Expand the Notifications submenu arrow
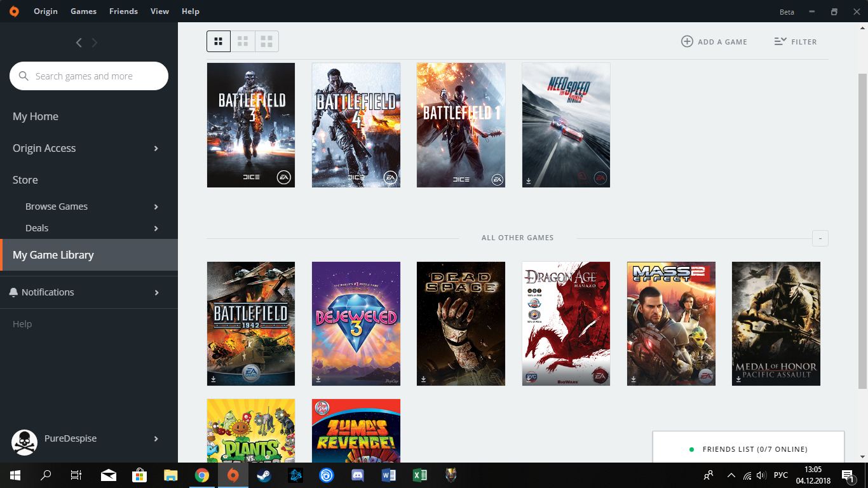Image resolution: width=868 pixels, height=488 pixels. pos(156,293)
